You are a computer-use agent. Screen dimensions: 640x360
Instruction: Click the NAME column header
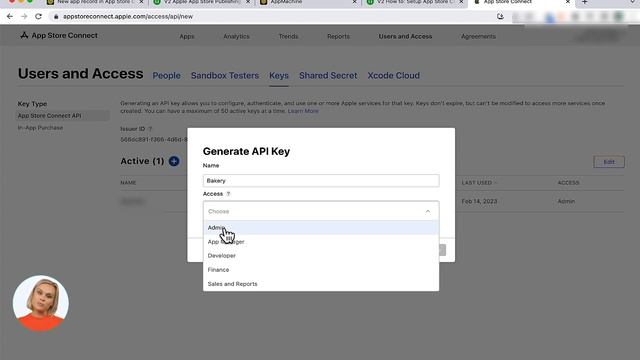(128, 182)
